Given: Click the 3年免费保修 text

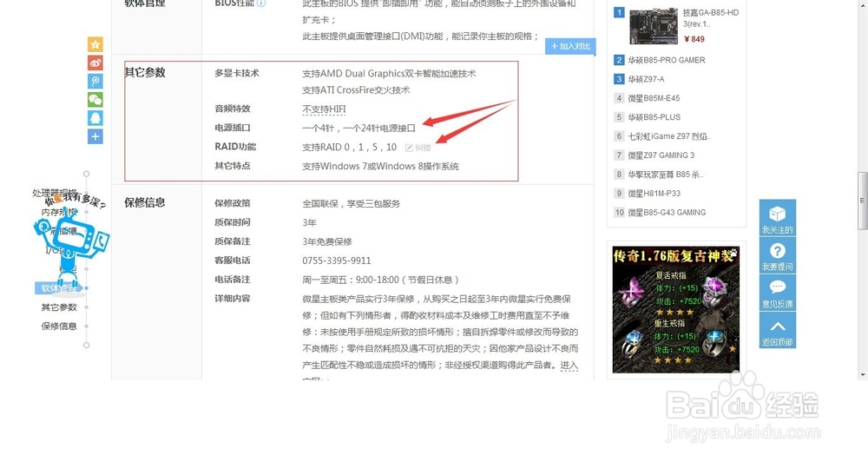Looking at the screenshot, I should point(327,241).
